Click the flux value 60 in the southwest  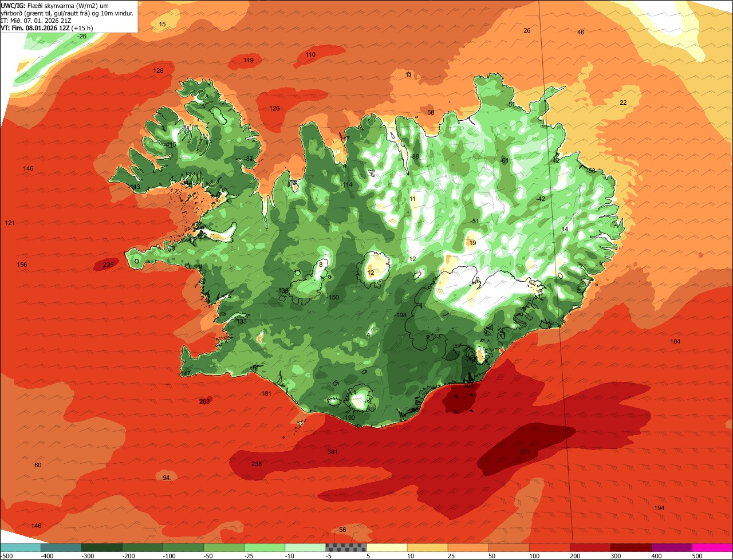tap(38, 465)
